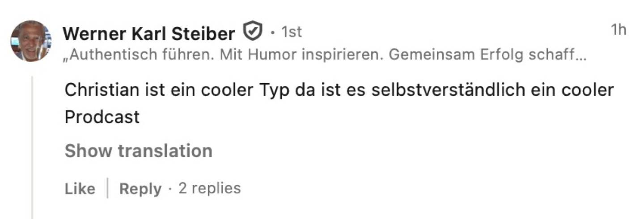Screen dimensions: 644x219
Task: Reply to Werner's comment
Action: [x=140, y=188]
